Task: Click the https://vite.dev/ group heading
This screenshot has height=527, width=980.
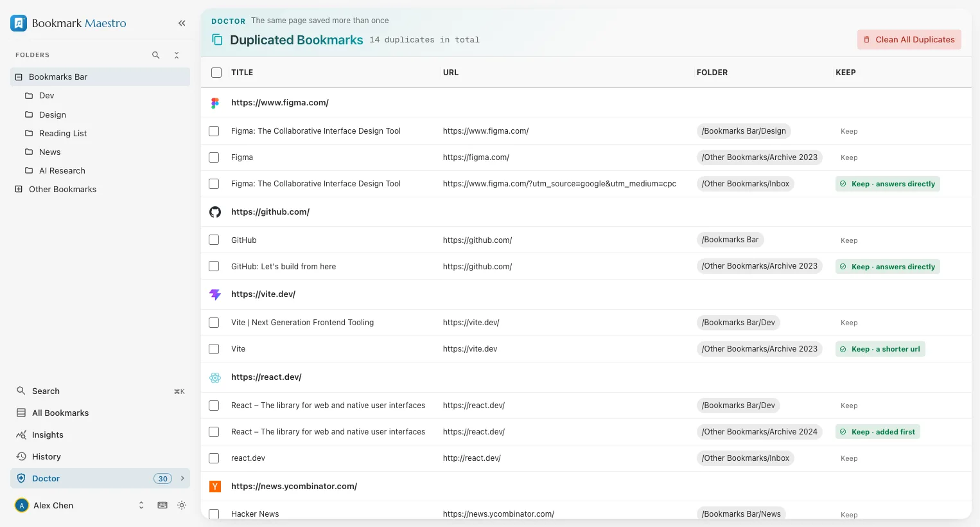Action: click(263, 294)
